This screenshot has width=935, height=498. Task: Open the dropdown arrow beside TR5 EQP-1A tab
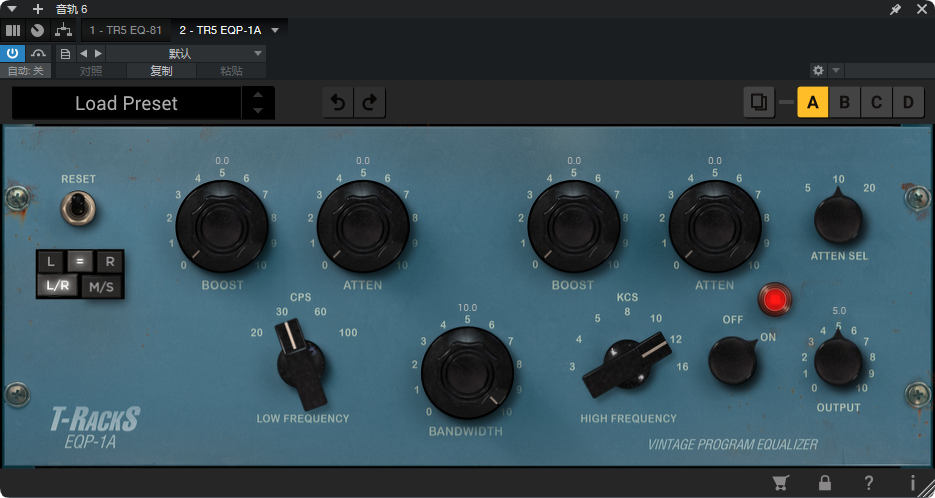275,30
